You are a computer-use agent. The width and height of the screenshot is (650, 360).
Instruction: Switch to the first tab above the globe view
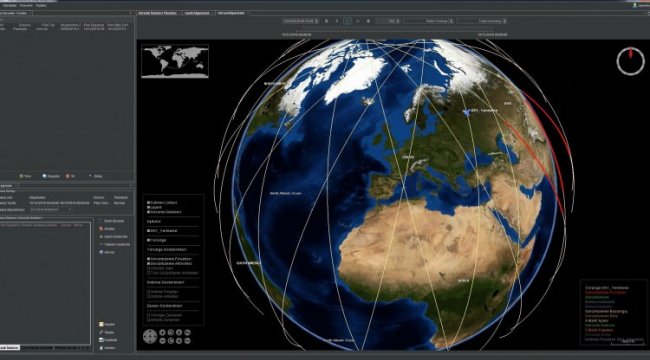coord(158,13)
